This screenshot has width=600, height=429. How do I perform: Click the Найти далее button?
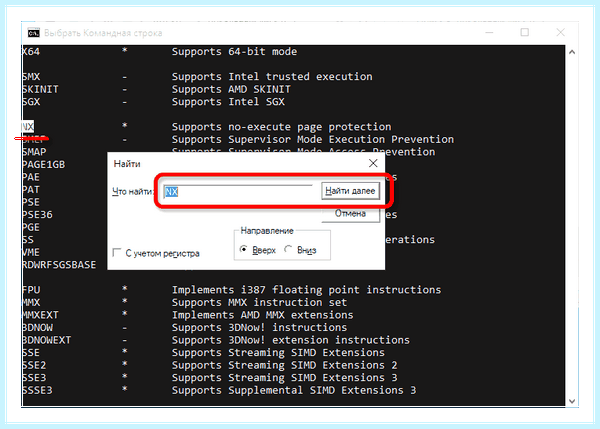(350, 191)
